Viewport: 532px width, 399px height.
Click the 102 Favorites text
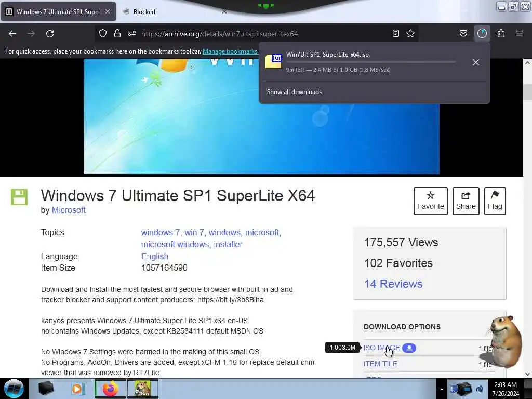click(398, 263)
